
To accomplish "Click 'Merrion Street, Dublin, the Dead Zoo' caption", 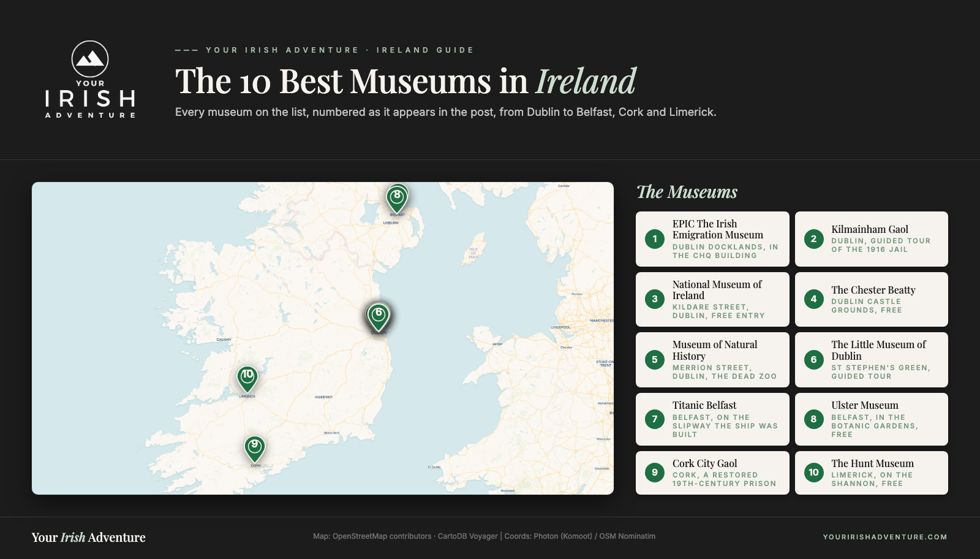I will click(x=725, y=372).
